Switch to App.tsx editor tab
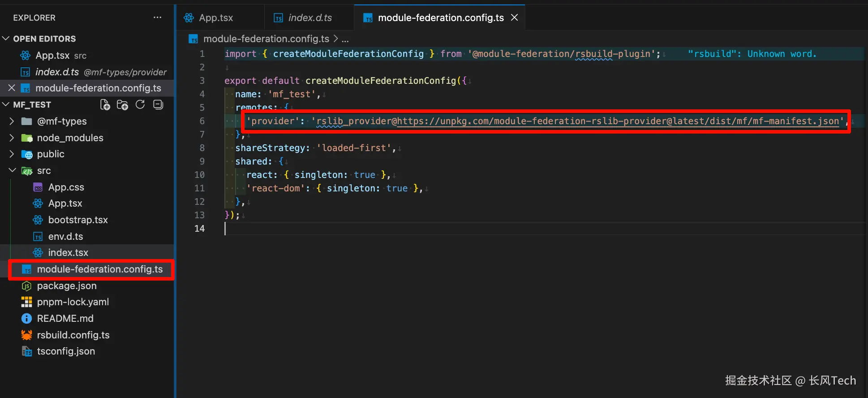Screen dimensions: 868x398 click(x=216, y=17)
